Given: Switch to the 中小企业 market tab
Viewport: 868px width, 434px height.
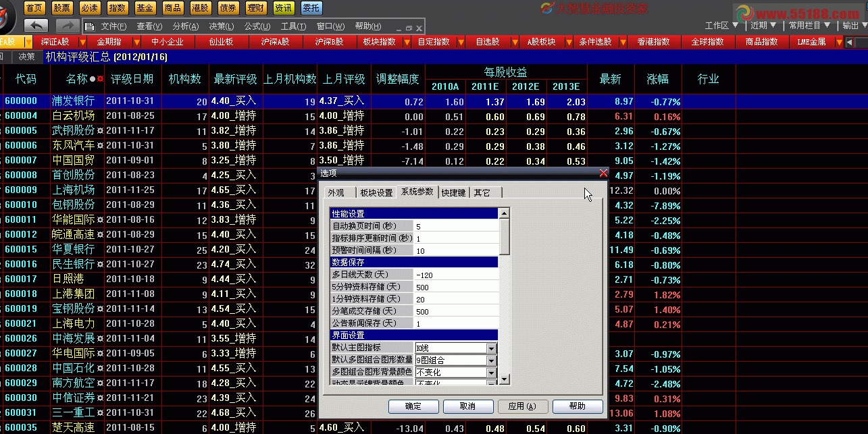Looking at the screenshot, I should [x=167, y=42].
